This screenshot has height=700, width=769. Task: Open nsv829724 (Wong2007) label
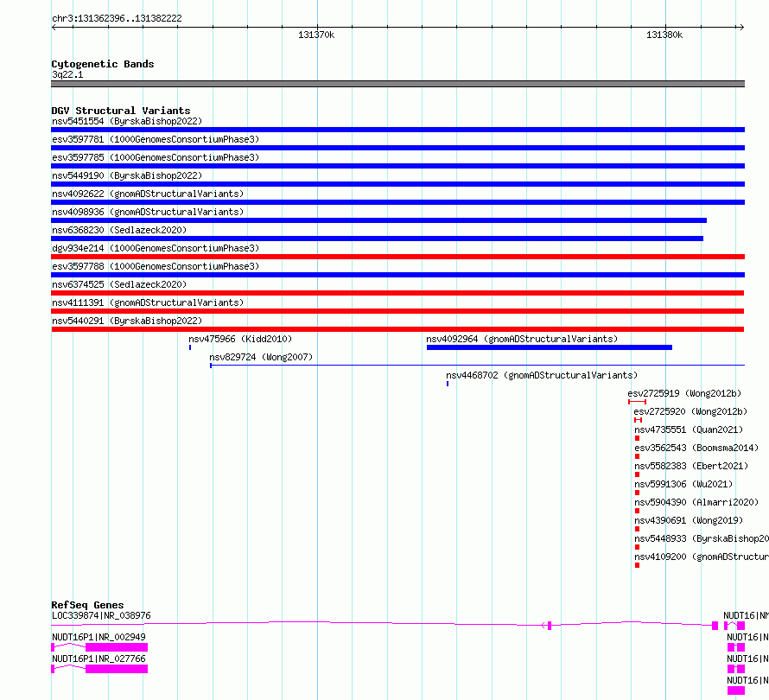click(x=261, y=357)
